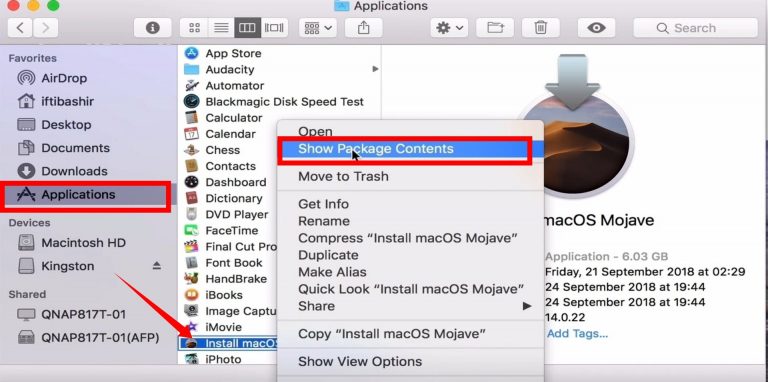Choose Quick Look "Install macOS Mojave"

(x=410, y=289)
